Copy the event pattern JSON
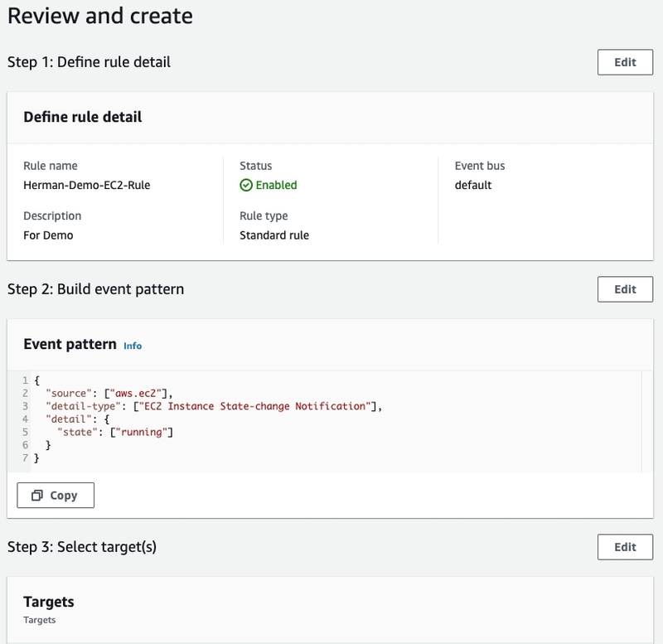Screen dimensions: 663x644 coord(56,495)
